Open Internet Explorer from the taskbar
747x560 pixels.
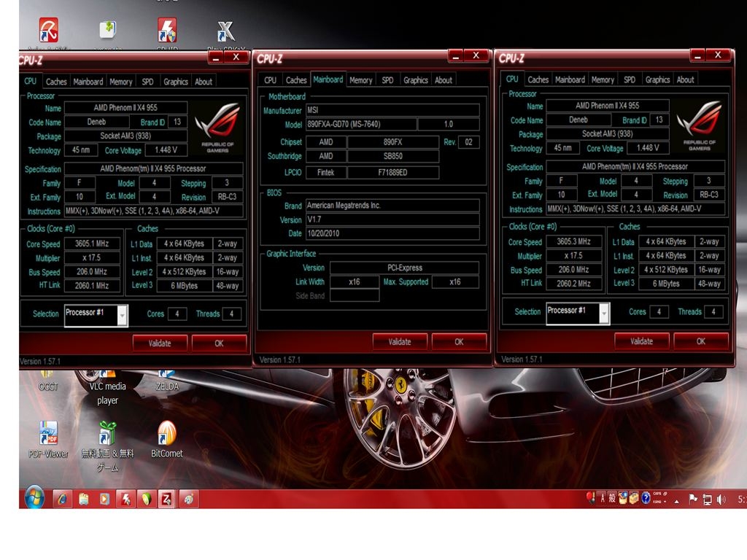pyautogui.click(x=63, y=499)
